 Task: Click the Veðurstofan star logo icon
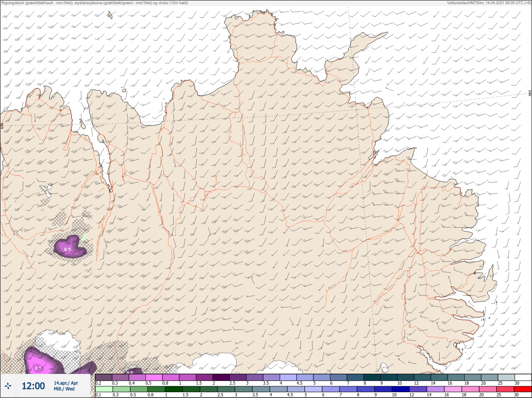point(8,386)
